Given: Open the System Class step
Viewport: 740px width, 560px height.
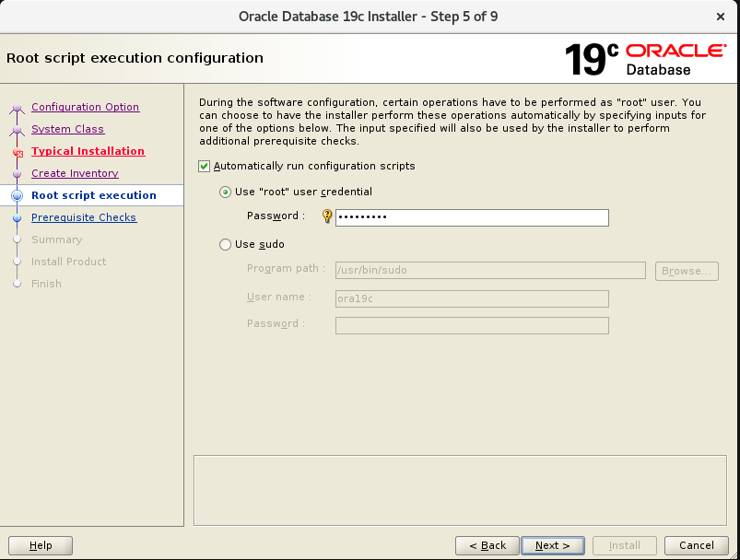Looking at the screenshot, I should pos(67,129).
